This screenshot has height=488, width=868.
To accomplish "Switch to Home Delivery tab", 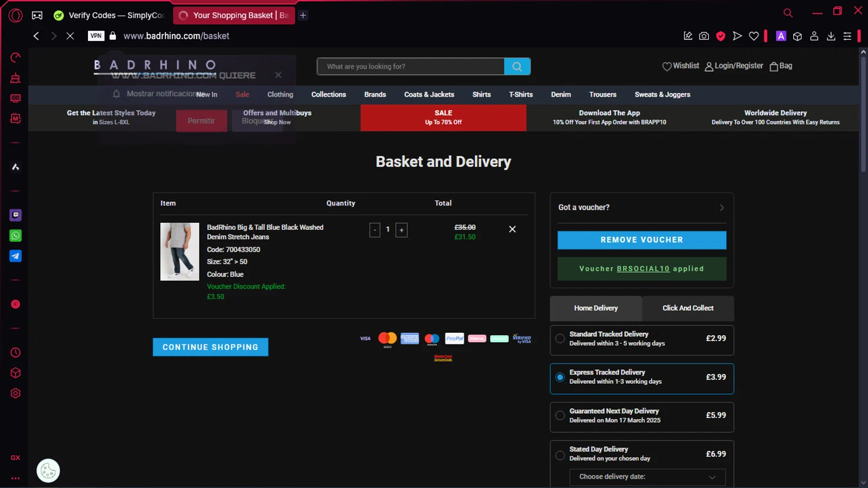I will (x=596, y=309).
